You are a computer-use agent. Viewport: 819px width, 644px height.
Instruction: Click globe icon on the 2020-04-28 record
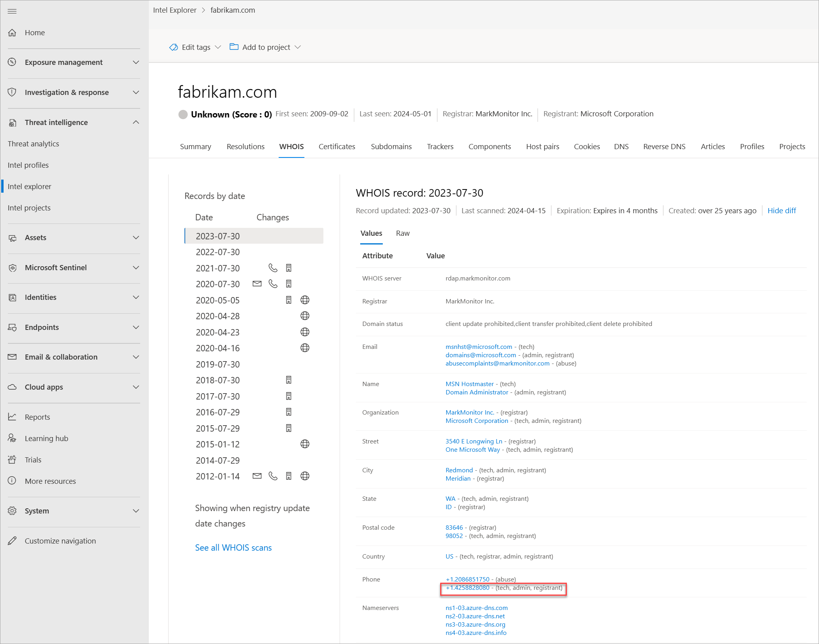[305, 316]
